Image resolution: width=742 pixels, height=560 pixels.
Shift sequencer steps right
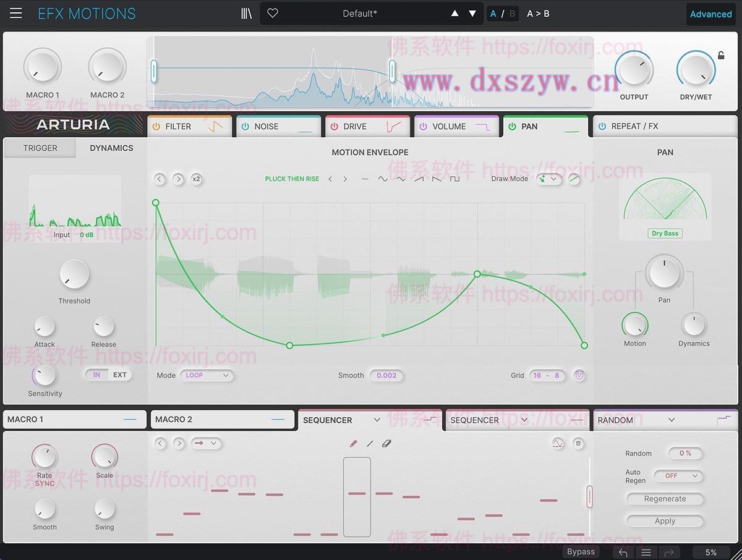[179, 443]
